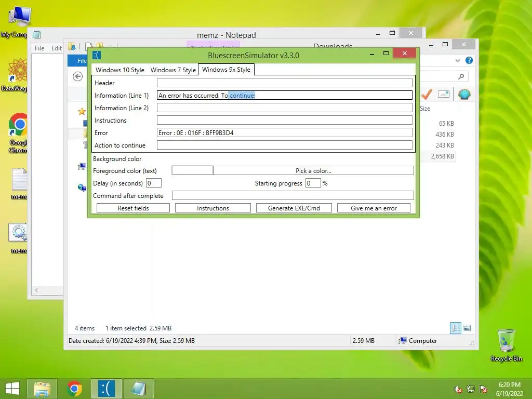Click the Notepad taskbar icon
Viewport: 532px width, 399px height.
click(x=139, y=389)
